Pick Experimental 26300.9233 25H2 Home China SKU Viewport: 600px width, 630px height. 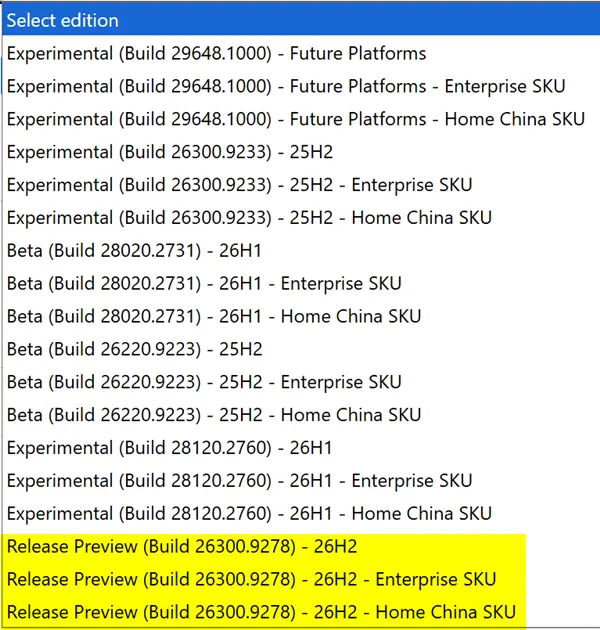pyautogui.click(x=301, y=218)
